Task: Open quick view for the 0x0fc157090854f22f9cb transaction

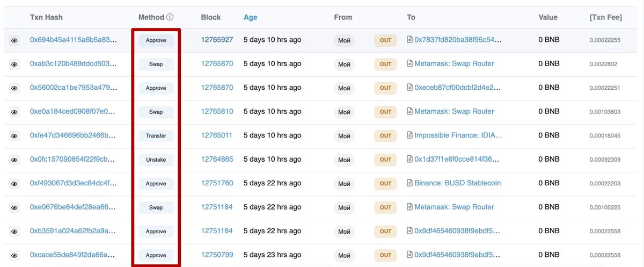Action: (x=14, y=160)
